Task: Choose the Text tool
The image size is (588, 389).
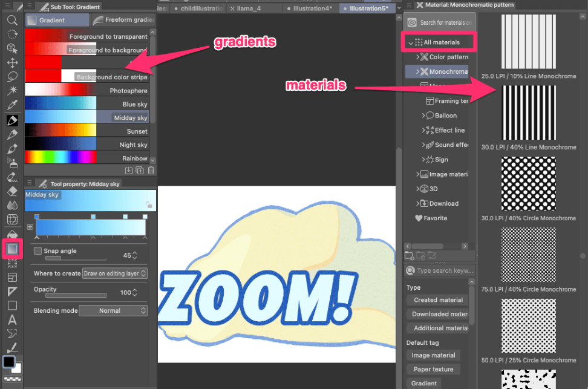Action: 11,319
